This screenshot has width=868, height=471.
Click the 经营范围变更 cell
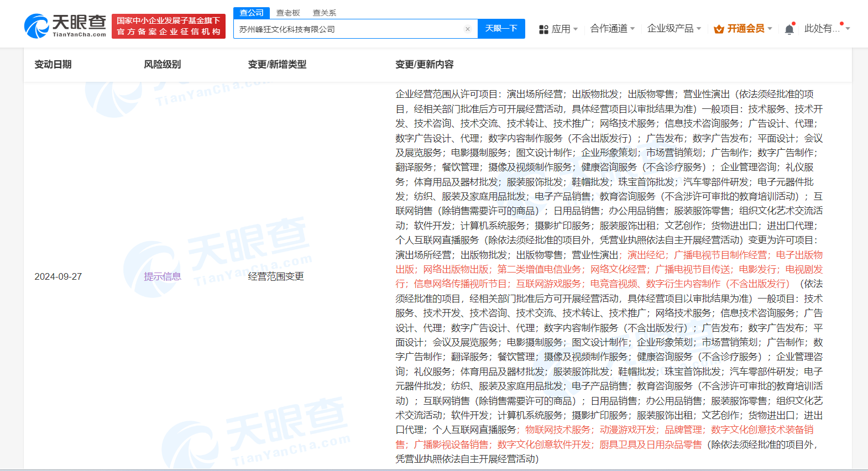(x=276, y=276)
